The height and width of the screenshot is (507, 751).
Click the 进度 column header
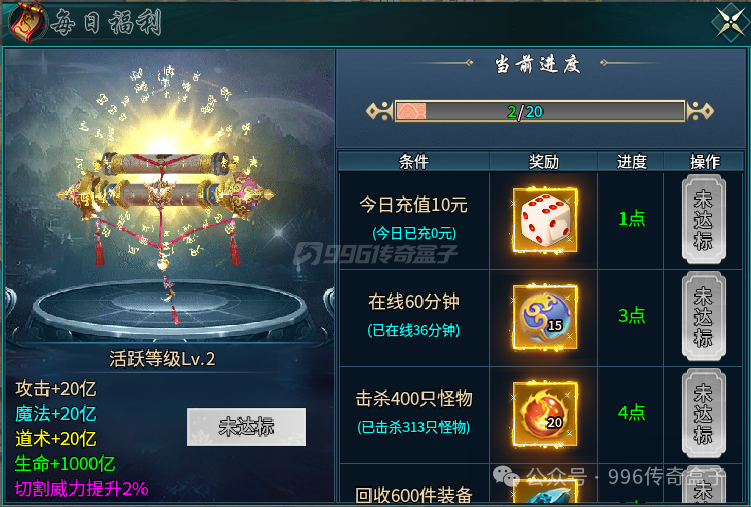[x=631, y=162]
